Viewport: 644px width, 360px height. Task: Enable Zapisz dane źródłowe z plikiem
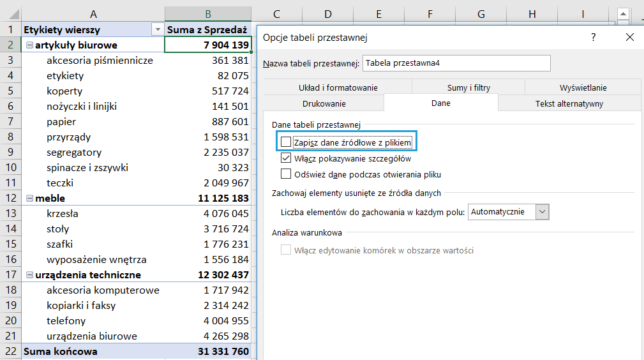click(286, 142)
